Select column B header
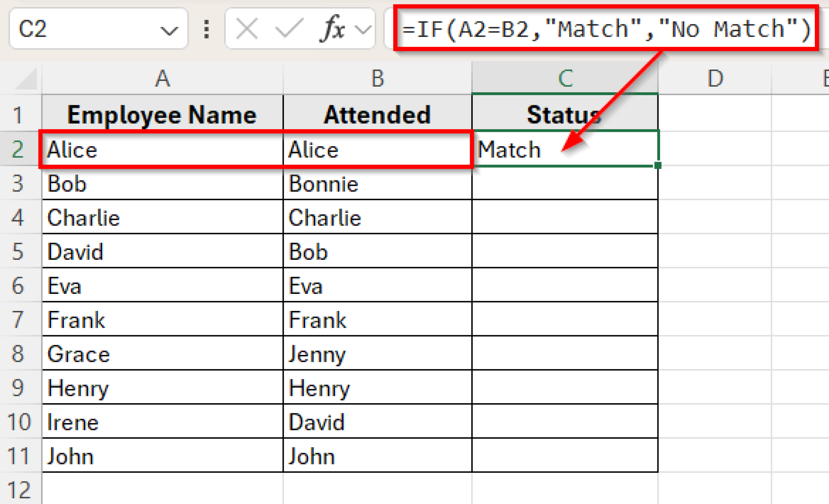This screenshot has height=504, width=829. point(377,78)
